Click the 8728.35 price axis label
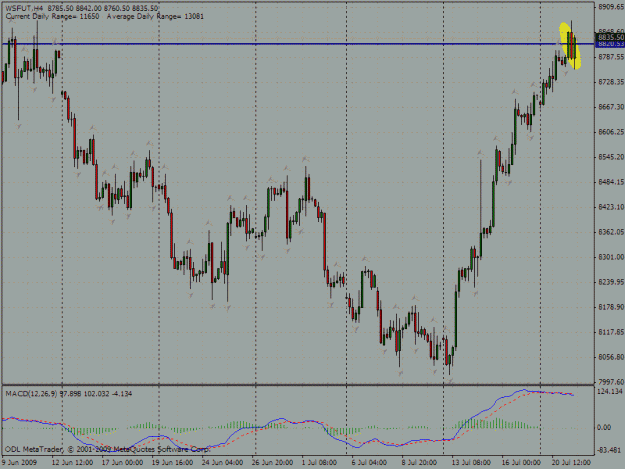 (x=611, y=82)
